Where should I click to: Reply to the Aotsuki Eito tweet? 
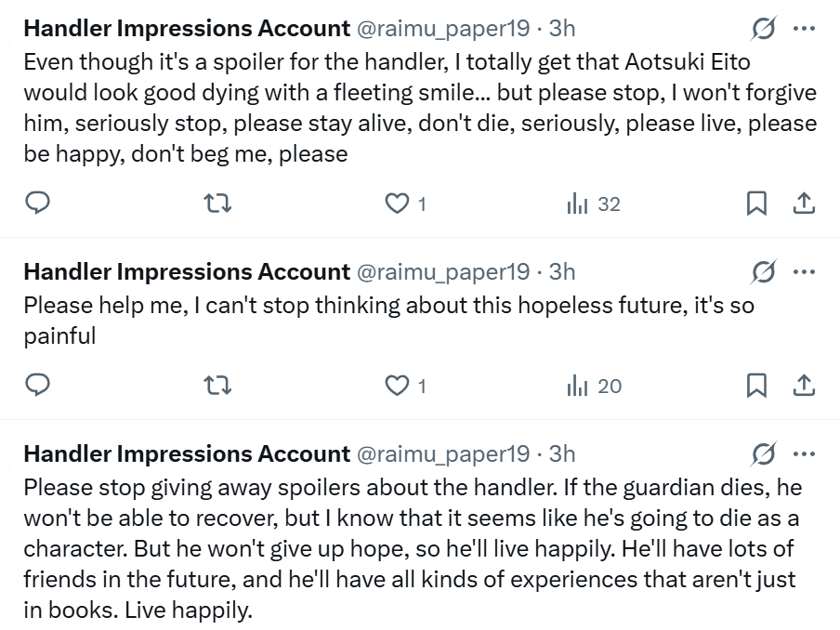point(36,203)
